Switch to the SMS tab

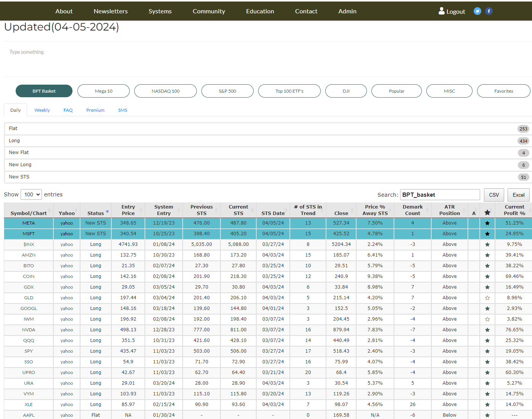point(123,110)
